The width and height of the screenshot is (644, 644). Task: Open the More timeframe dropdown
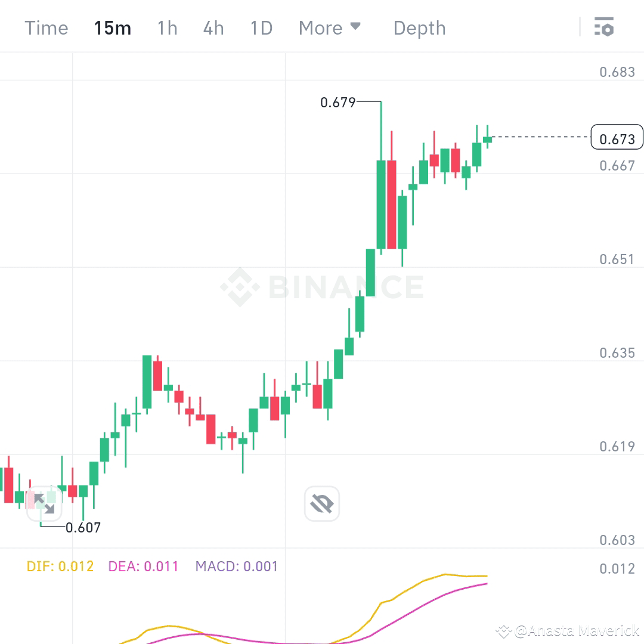330,27
